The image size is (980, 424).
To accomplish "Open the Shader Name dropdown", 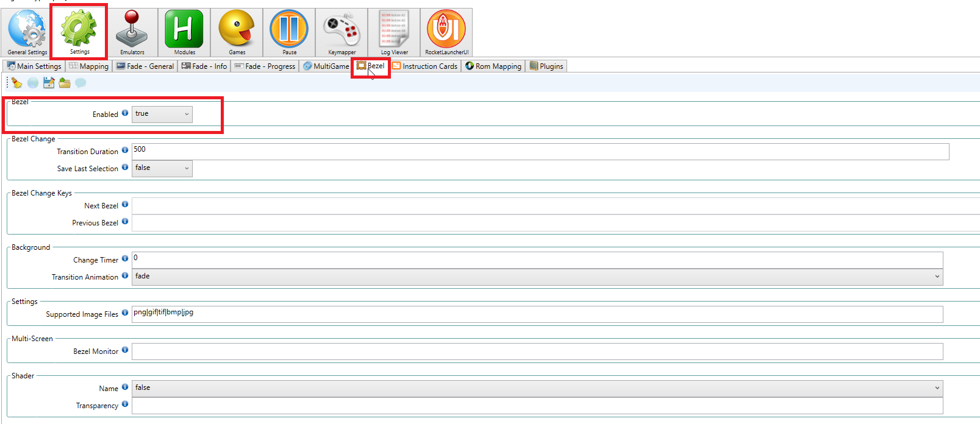I will click(x=537, y=388).
